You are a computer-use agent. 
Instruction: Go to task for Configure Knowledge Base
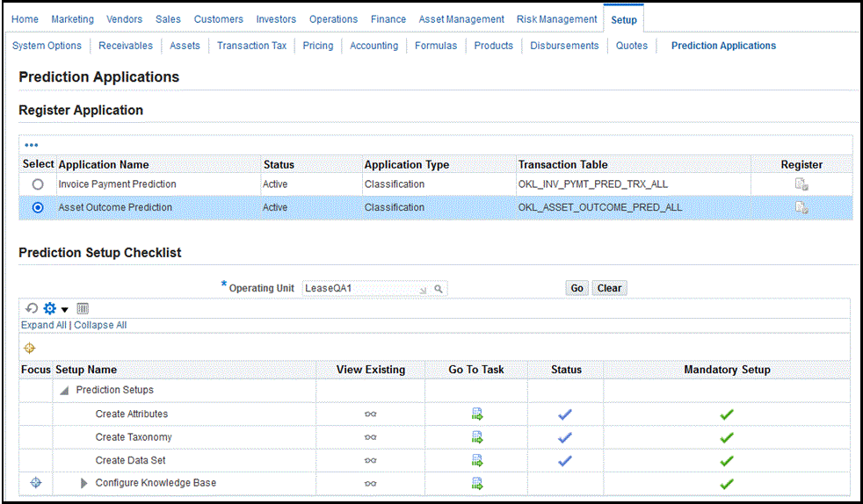pos(476,483)
